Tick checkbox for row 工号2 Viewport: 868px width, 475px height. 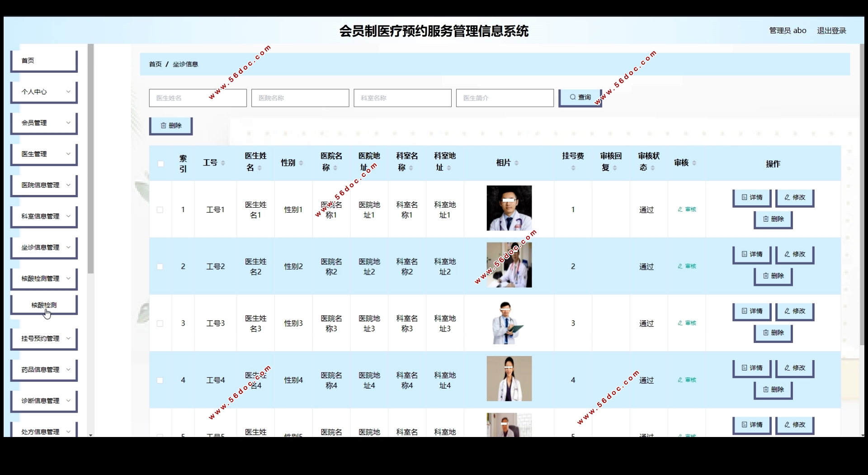[160, 267]
